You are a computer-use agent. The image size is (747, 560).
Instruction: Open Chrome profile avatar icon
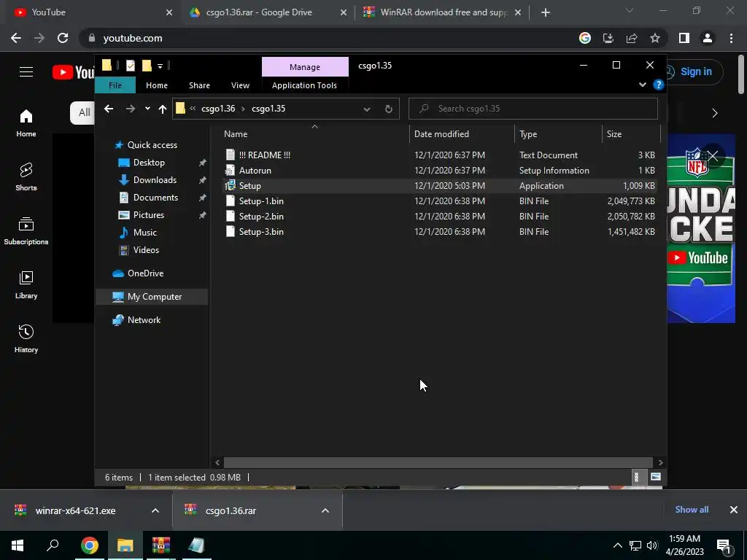click(x=708, y=38)
